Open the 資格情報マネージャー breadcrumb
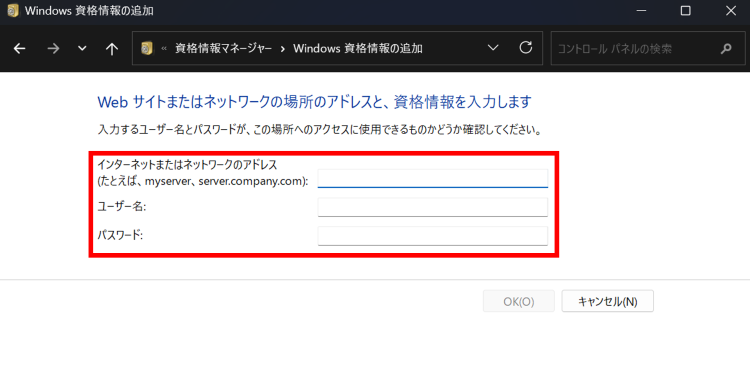 click(223, 48)
